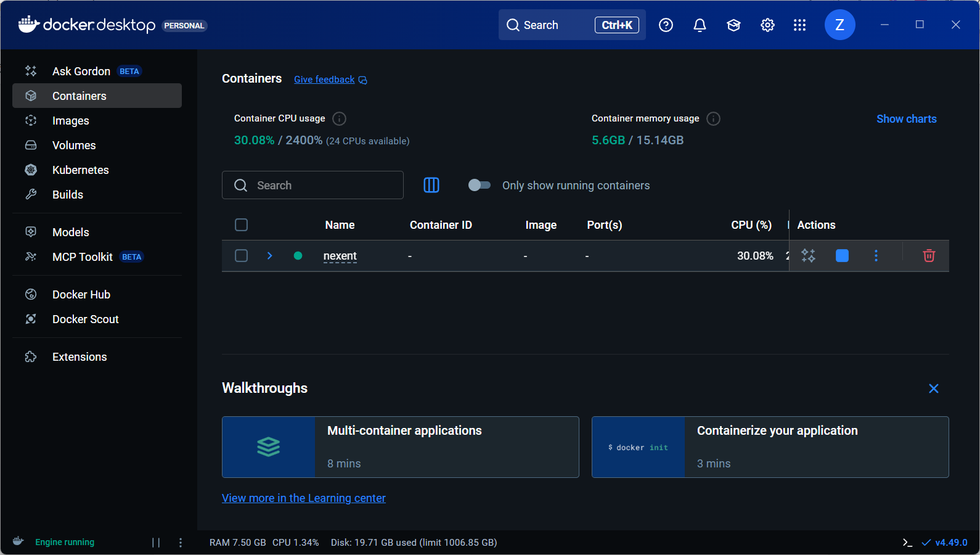Select the nexent row checkbox
Screen dimensions: 980x555
[x=242, y=255]
